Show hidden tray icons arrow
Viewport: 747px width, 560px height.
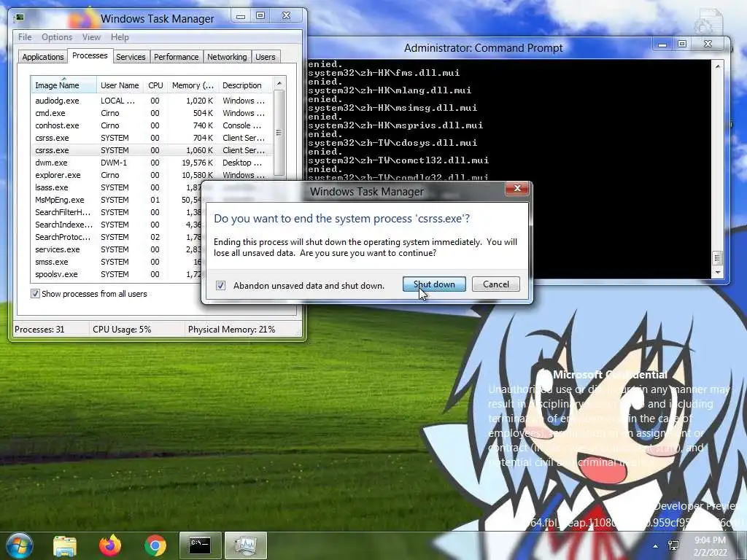655,546
